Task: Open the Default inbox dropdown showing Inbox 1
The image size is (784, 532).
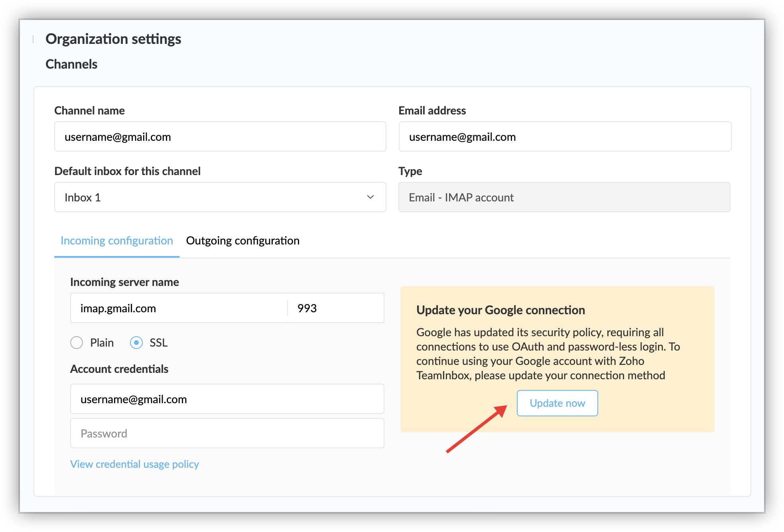Action: [220, 197]
